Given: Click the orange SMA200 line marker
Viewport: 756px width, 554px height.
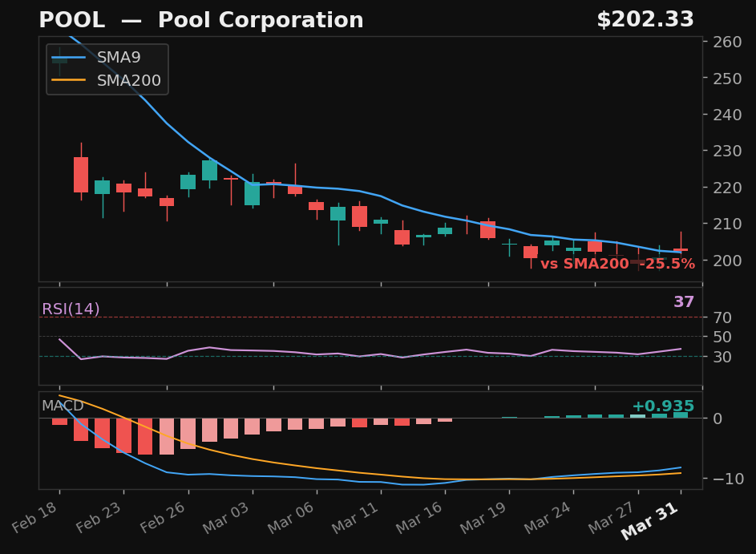Looking at the screenshot, I should click(71, 80).
